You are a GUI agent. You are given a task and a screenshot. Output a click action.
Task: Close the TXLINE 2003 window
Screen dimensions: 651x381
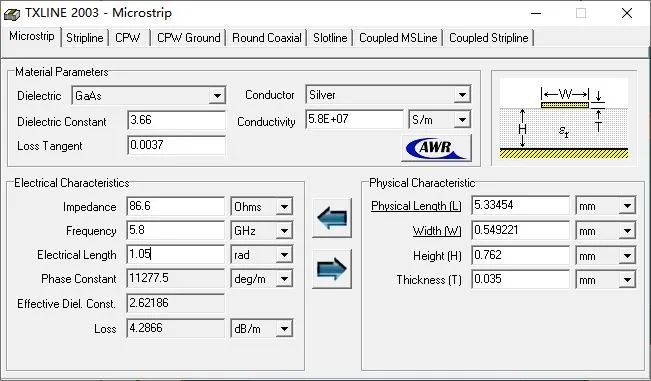[627, 13]
